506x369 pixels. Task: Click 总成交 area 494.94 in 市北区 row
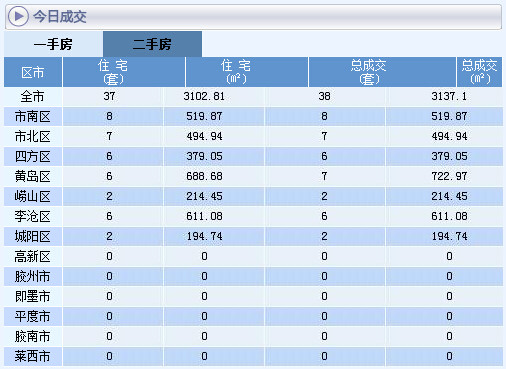[x=449, y=136]
